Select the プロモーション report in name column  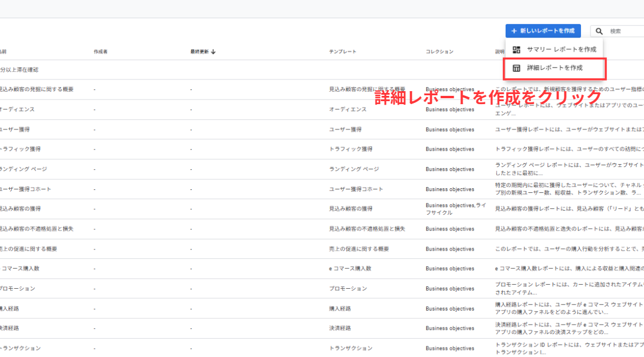18,289
